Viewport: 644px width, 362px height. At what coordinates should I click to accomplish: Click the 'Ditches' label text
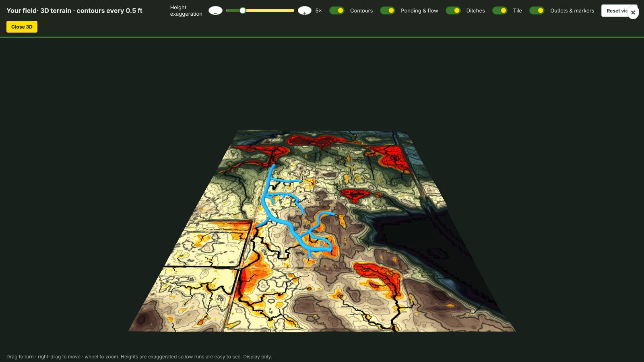475,11
